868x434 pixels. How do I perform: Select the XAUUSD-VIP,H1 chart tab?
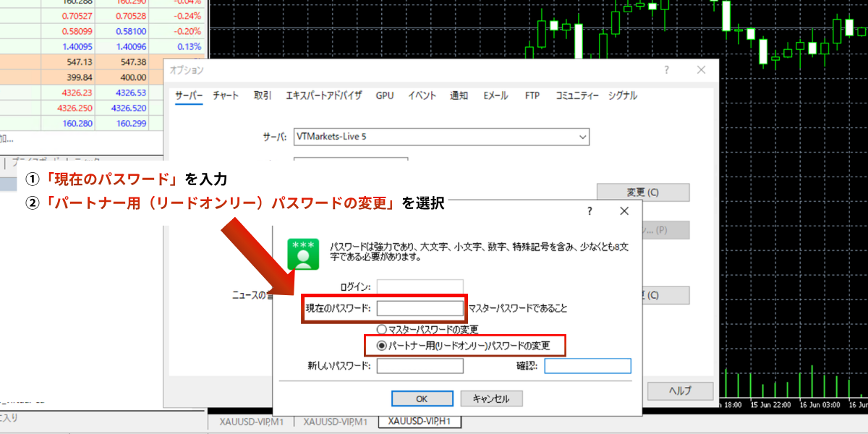[420, 421]
